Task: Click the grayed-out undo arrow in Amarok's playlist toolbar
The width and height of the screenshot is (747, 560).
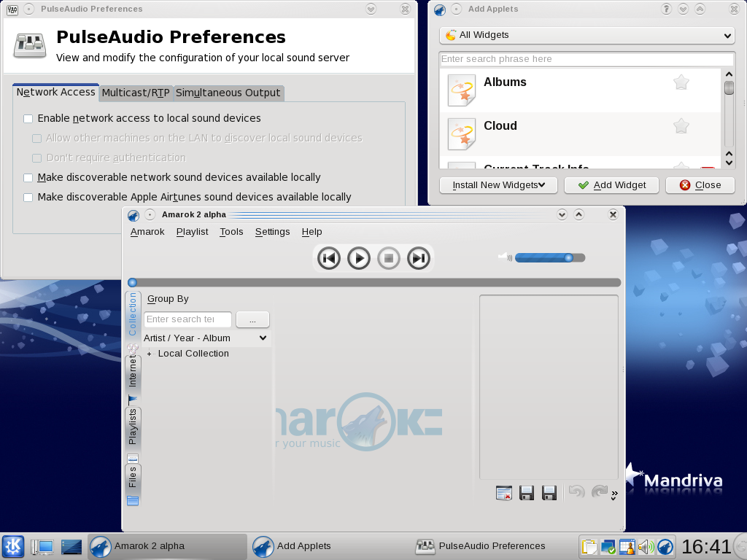Action: point(576,492)
